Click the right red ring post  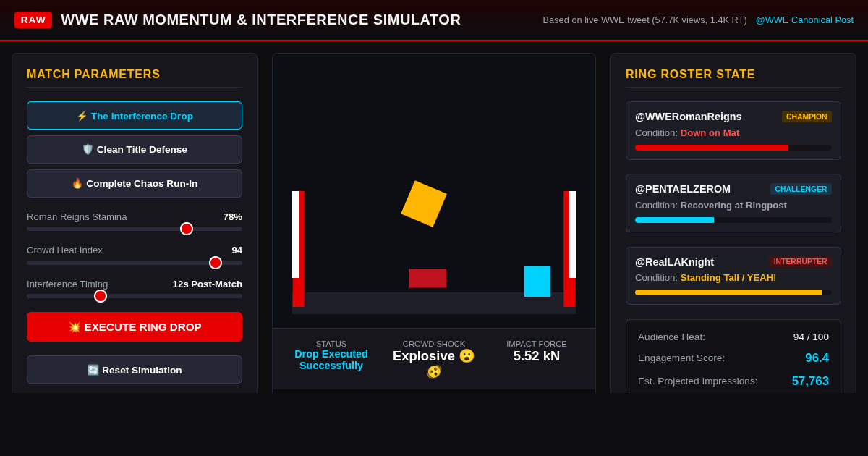[x=569, y=249]
